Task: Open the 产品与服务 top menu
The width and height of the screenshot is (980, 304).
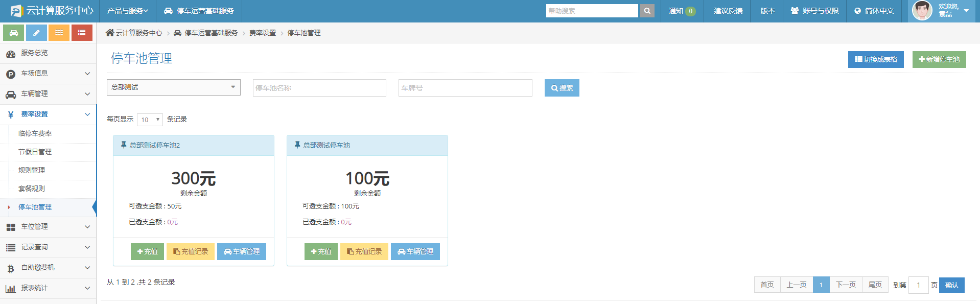Action: coord(127,11)
